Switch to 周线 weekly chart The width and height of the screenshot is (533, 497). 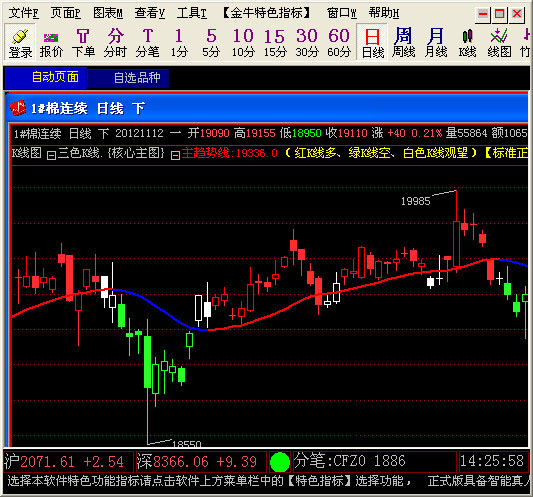coord(403,42)
